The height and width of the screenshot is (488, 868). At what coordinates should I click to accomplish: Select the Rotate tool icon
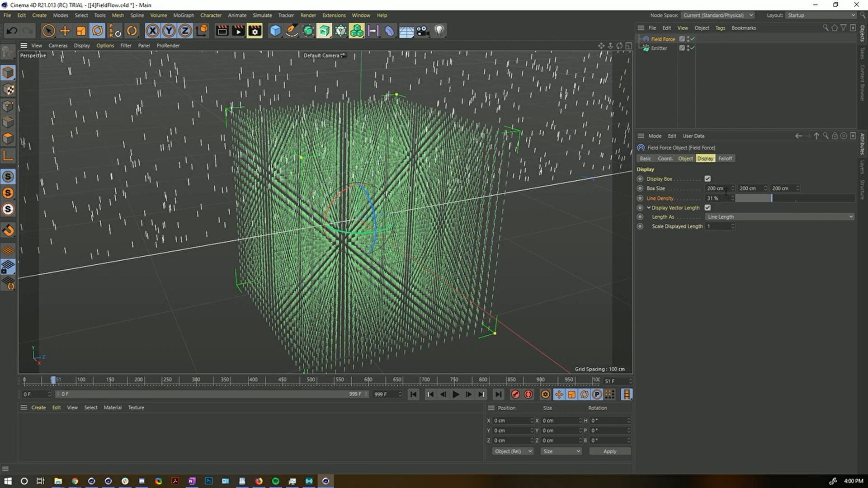pyautogui.click(x=97, y=30)
